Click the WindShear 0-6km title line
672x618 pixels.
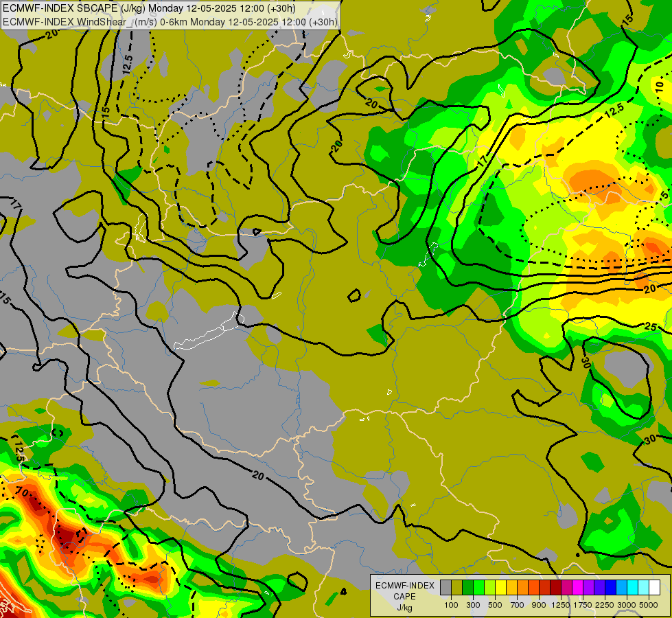tap(170, 22)
